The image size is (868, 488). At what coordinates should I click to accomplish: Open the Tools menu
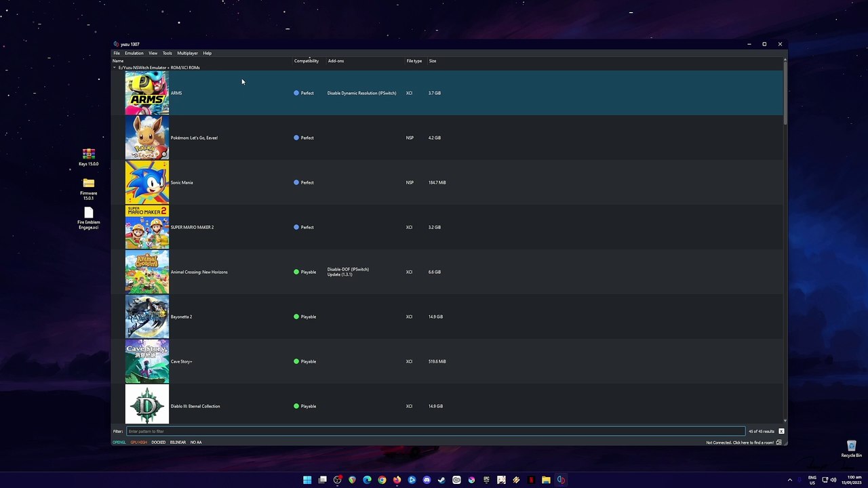[x=167, y=53]
